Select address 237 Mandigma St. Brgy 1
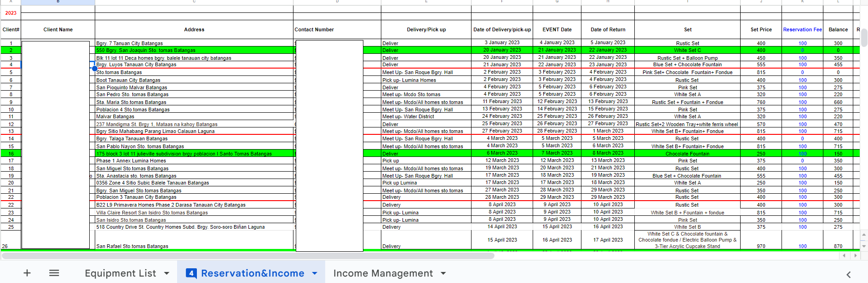This screenshot has height=283, width=868. click(x=194, y=124)
